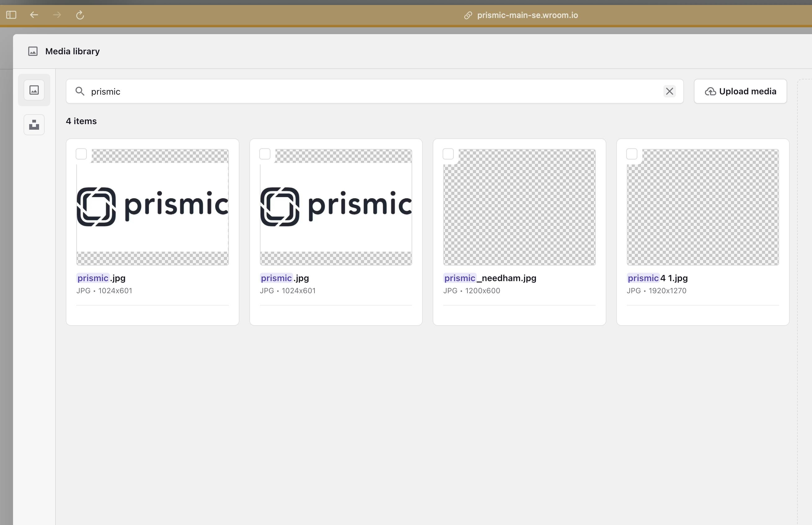Toggle the browser sidebar panel icon
Viewport: 812px width, 525px height.
[x=11, y=15]
